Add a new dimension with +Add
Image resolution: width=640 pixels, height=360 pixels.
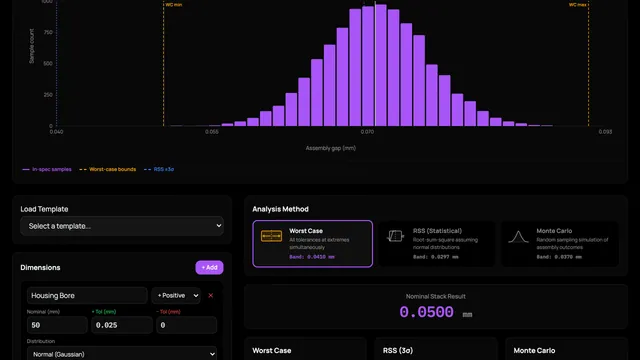coord(209,267)
